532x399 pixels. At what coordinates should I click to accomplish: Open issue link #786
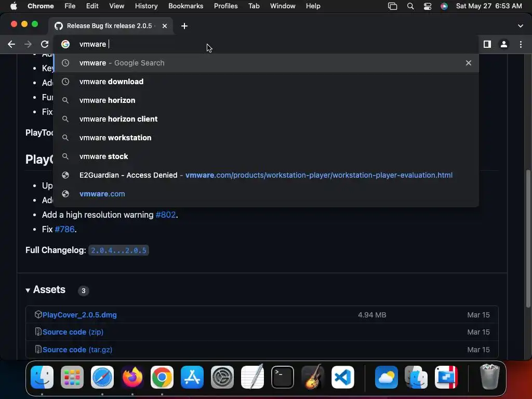(x=64, y=229)
